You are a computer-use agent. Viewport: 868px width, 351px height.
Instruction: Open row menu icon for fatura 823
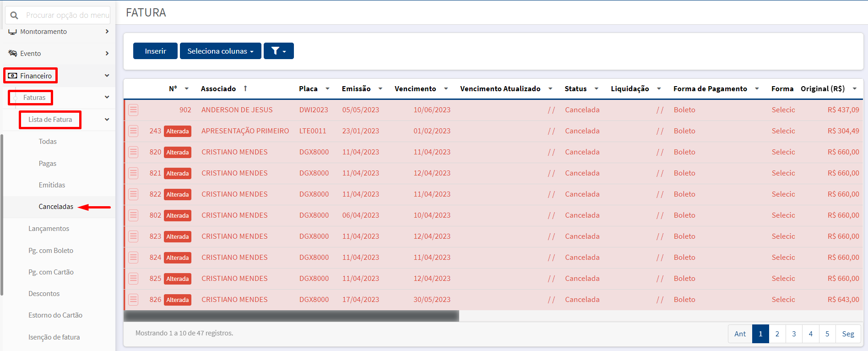point(133,236)
